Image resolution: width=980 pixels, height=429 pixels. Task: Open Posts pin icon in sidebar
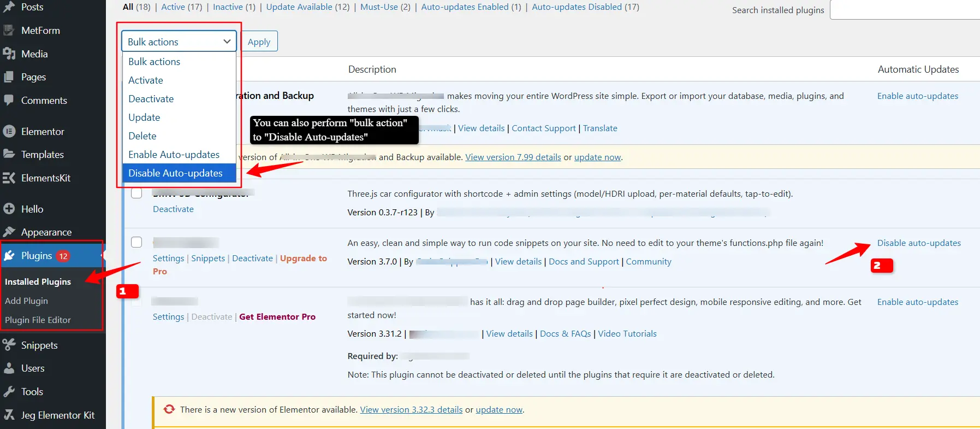coord(9,7)
